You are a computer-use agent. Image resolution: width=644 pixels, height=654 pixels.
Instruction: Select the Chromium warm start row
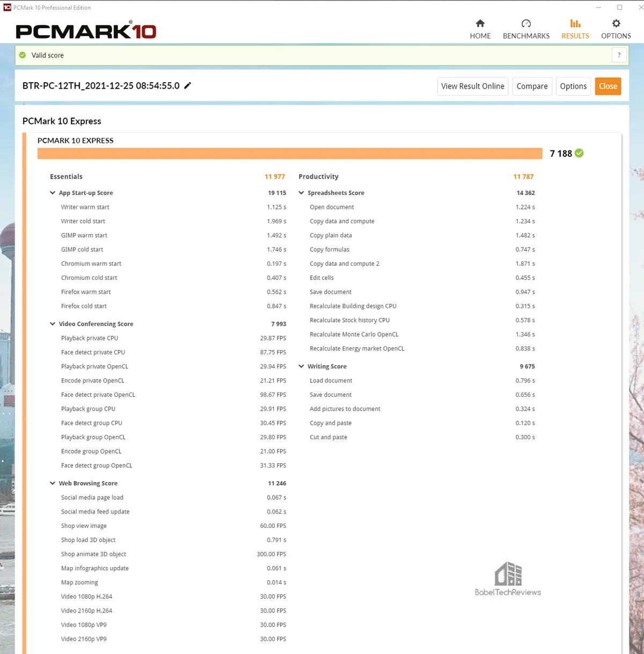173,264
